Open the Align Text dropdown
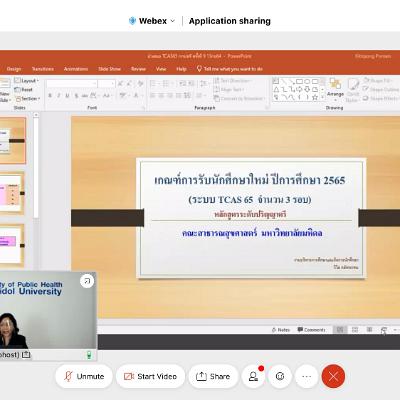This screenshot has width=400, height=400. [229, 89]
